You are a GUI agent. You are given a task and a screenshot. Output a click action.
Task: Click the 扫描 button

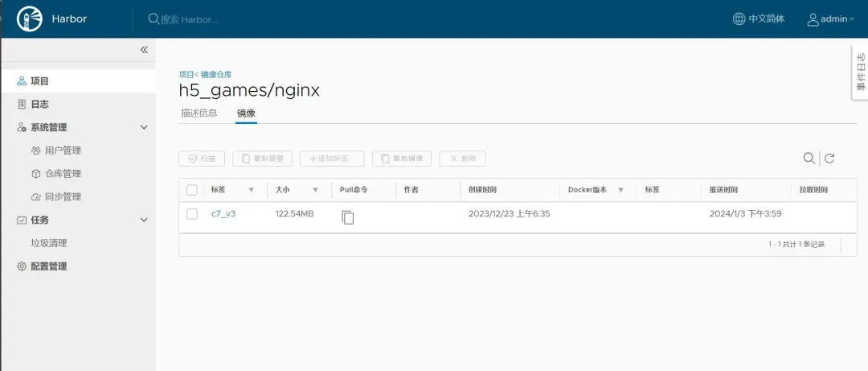pyautogui.click(x=202, y=159)
